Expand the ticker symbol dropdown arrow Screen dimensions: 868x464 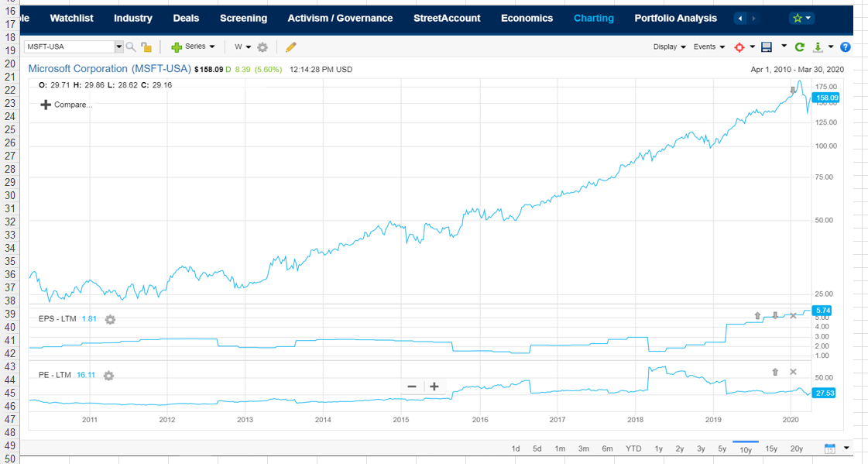(x=118, y=47)
